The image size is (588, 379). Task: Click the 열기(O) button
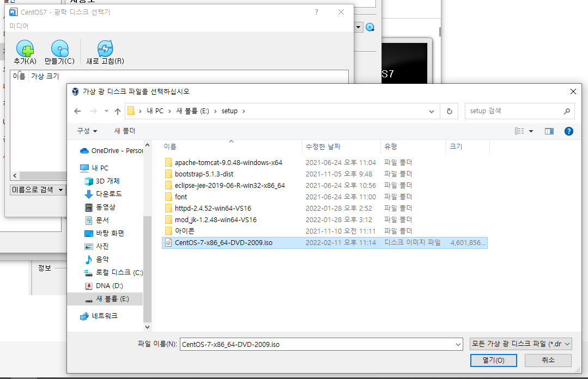click(x=493, y=360)
